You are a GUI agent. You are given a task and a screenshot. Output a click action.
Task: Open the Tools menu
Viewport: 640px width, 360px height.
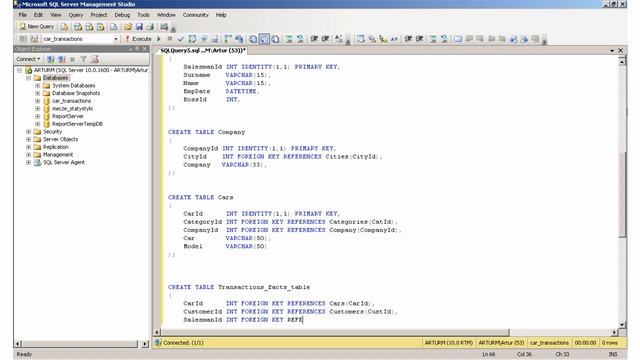coord(143,15)
